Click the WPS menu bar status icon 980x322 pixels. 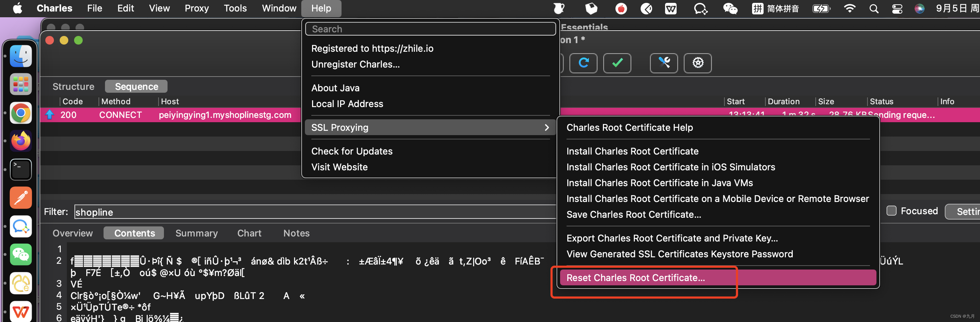(671, 8)
